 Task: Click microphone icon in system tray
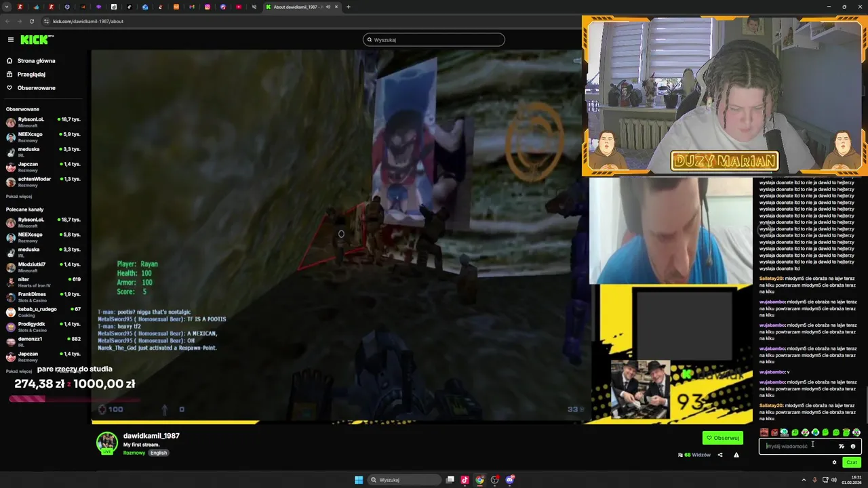pos(814,480)
